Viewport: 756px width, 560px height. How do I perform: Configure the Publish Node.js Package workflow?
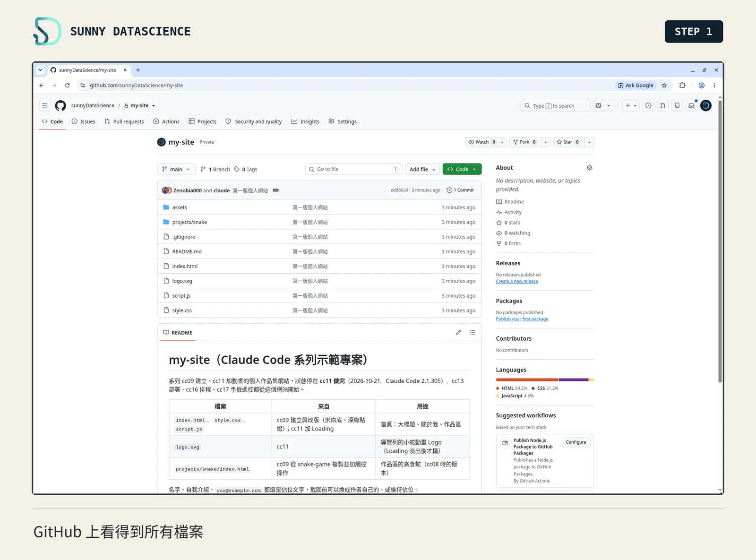click(x=576, y=442)
